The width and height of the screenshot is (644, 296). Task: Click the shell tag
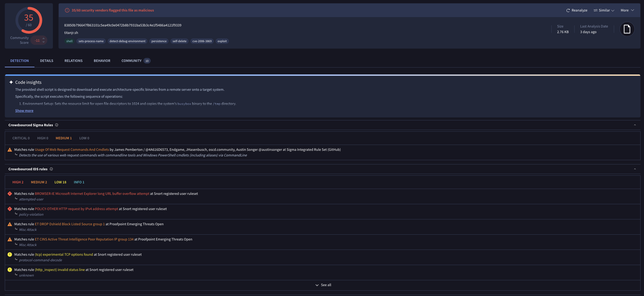coord(69,41)
